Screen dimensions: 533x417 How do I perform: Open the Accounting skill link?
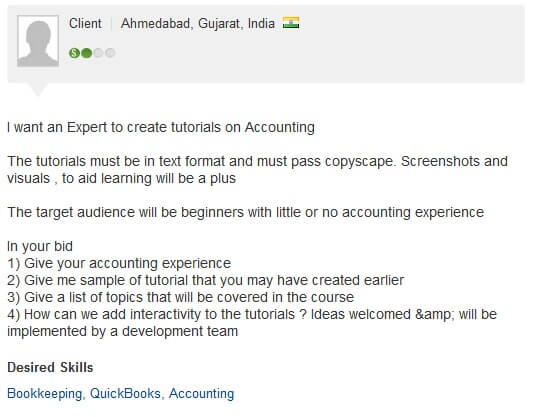(202, 394)
